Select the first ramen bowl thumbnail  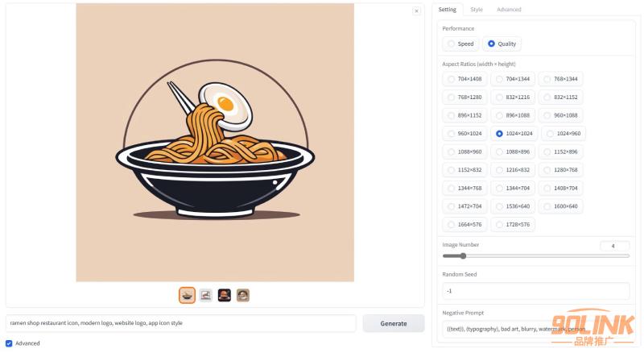(187, 295)
